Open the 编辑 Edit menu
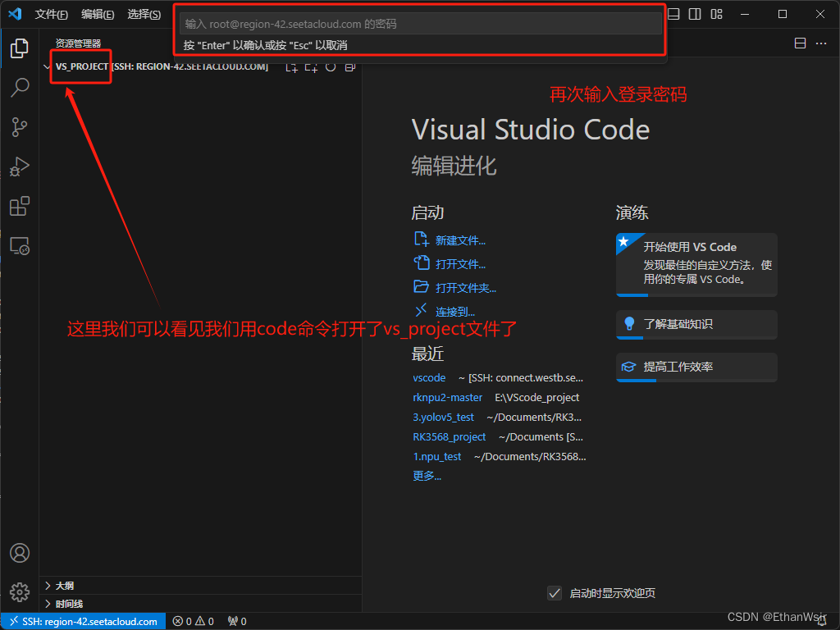The width and height of the screenshot is (840, 630). click(x=98, y=15)
